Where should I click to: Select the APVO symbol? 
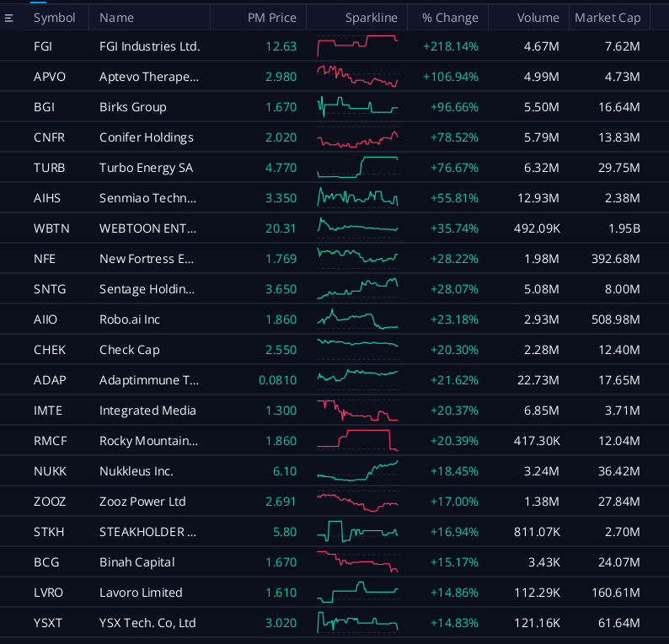(50, 77)
